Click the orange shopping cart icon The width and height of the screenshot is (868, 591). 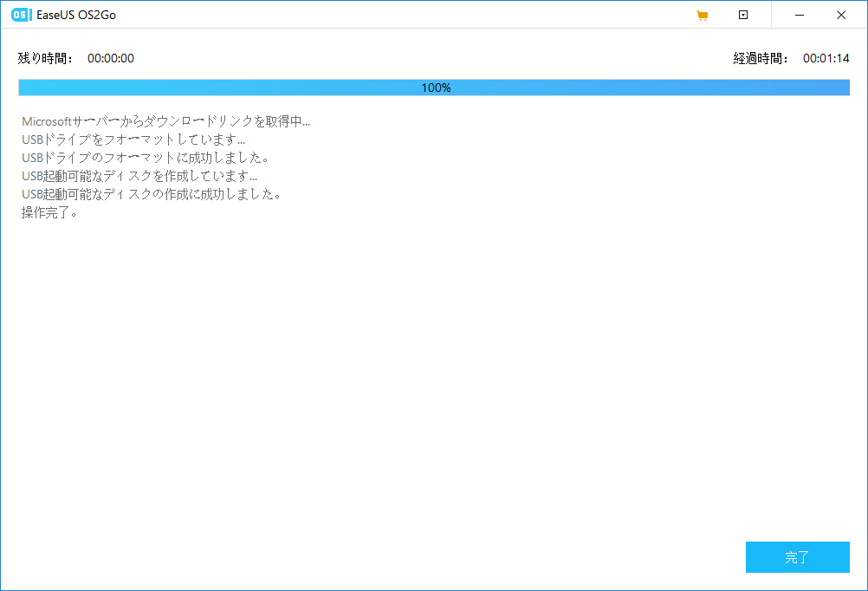coord(703,15)
